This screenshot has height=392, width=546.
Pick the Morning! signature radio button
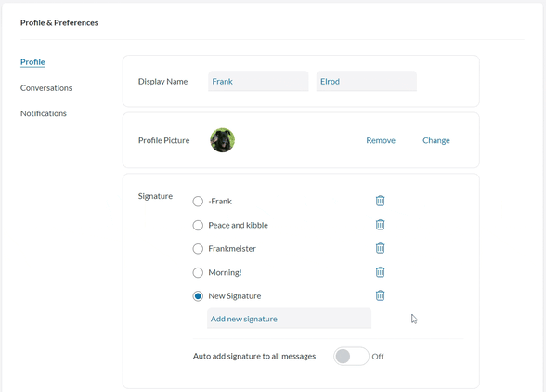point(198,272)
